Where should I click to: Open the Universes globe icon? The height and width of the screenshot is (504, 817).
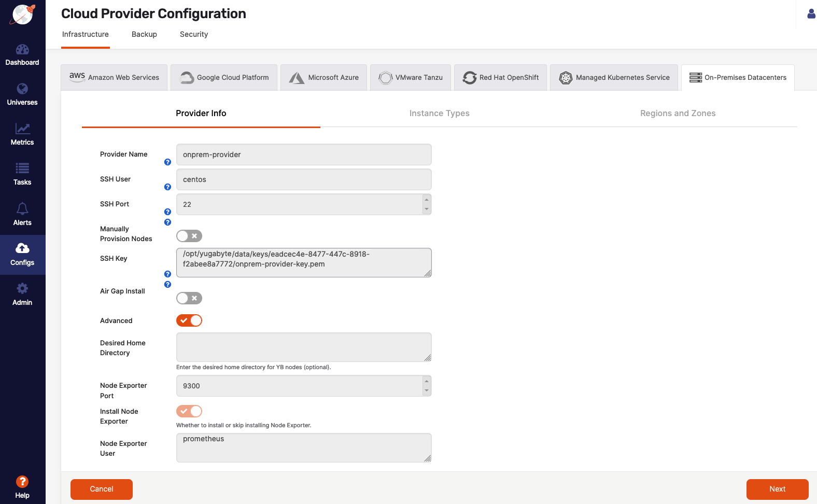click(x=22, y=89)
